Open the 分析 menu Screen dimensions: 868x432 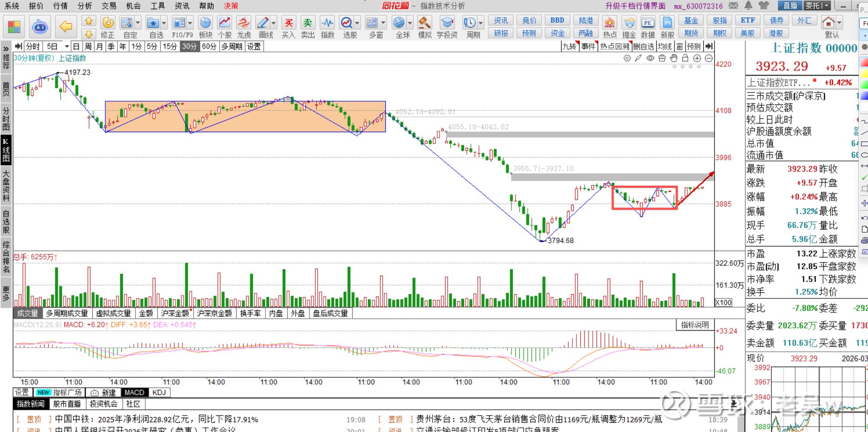[x=84, y=6]
